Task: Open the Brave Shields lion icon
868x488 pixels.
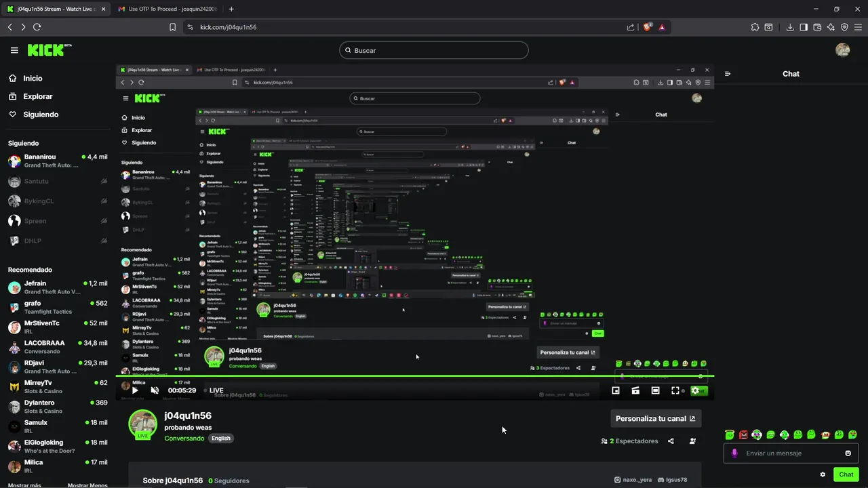Action: (647, 27)
